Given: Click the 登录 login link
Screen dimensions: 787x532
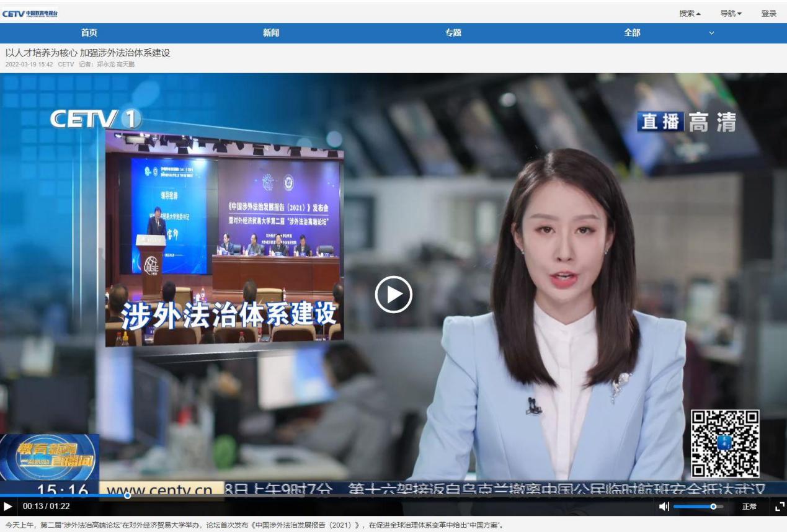Looking at the screenshot, I should 768,13.
